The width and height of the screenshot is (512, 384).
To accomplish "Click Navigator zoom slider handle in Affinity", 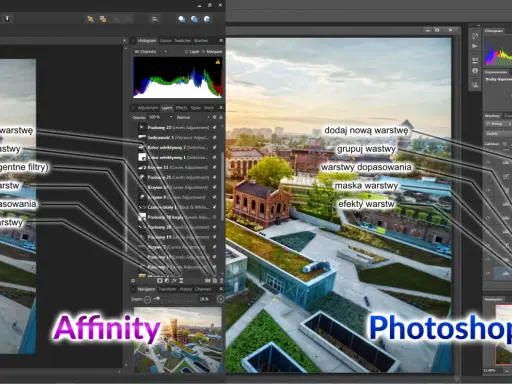I will [158, 298].
